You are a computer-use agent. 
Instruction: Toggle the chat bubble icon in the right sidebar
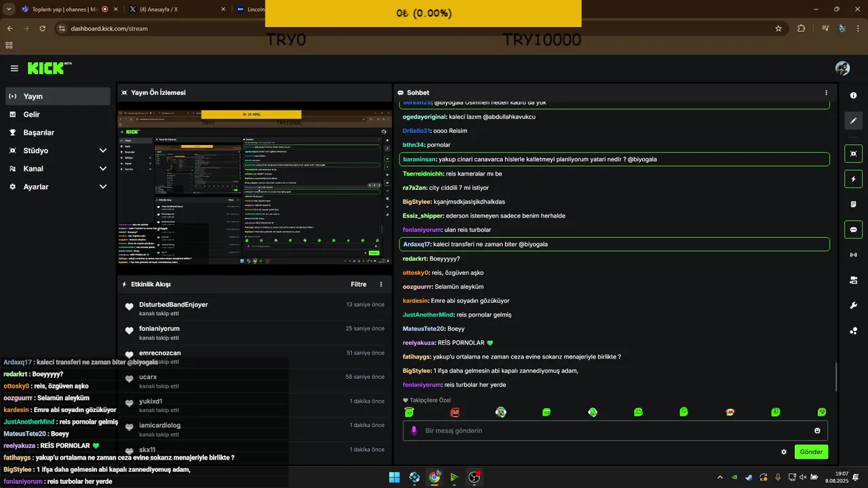[x=853, y=229]
